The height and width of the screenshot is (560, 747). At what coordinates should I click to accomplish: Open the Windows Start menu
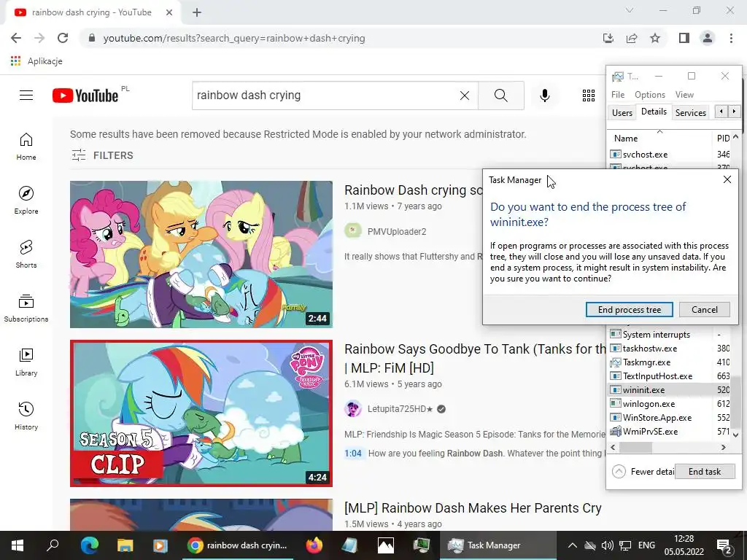18,545
